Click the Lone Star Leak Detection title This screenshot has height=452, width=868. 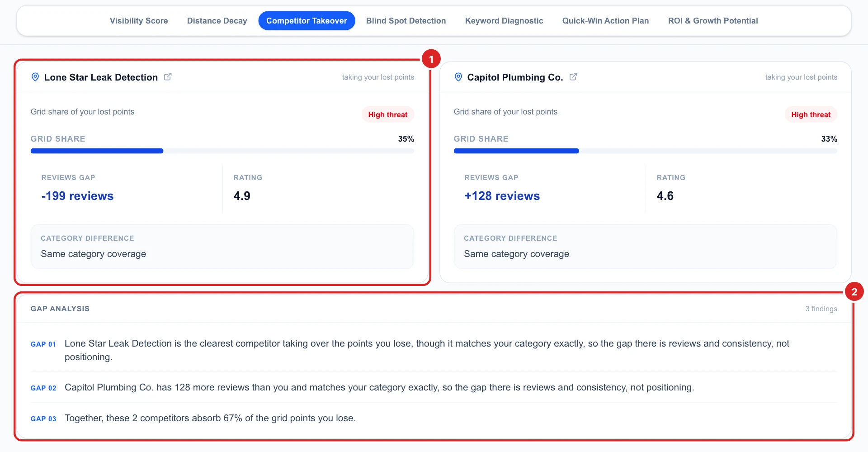coord(101,77)
